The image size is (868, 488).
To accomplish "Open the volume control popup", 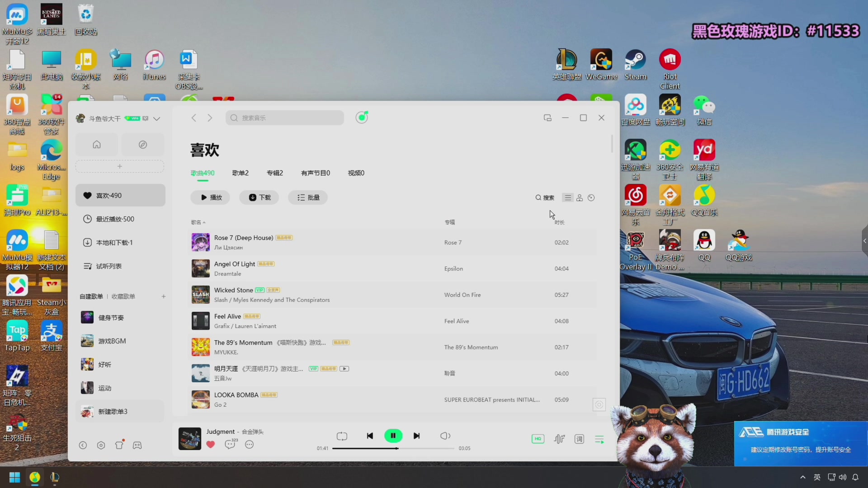I will pyautogui.click(x=445, y=436).
